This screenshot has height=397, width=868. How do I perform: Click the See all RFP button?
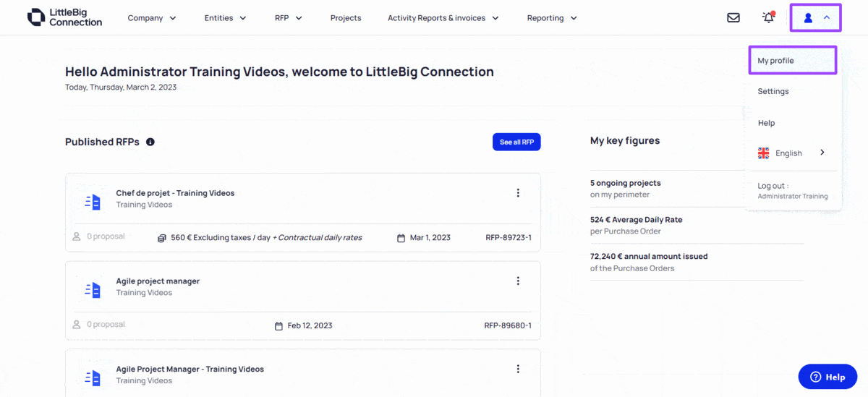pos(516,142)
